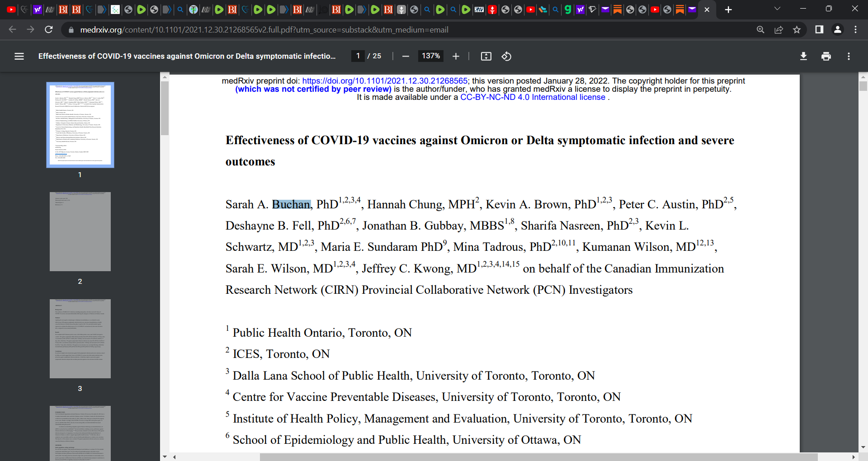Screen dimensions: 868x461
Task: Jump to page 3 thumbnail
Action: tap(80, 339)
